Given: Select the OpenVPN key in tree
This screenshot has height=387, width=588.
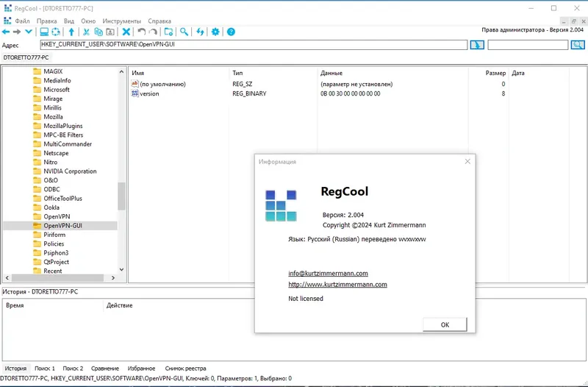Looking at the screenshot, I should click(x=57, y=216).
